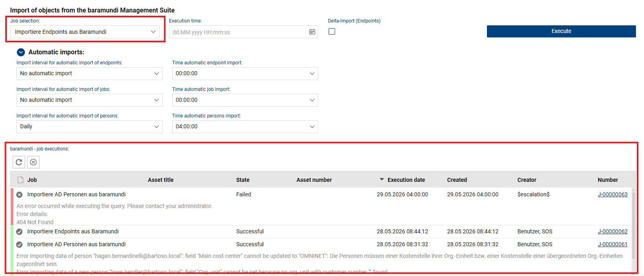Click failed status icon of J-00000063 row
Viewport: 644px width, 276px height.
point(19,195)
